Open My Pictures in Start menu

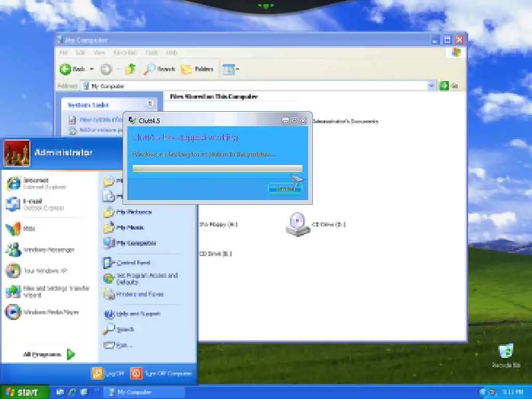coord(128,212)
